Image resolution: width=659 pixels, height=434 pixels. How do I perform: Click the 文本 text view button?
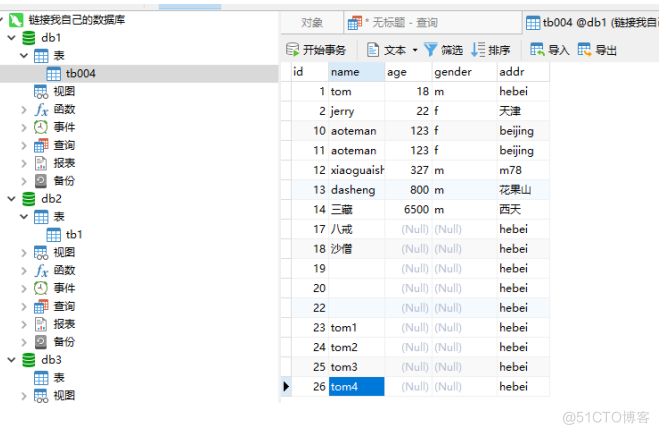pos(387,50)
